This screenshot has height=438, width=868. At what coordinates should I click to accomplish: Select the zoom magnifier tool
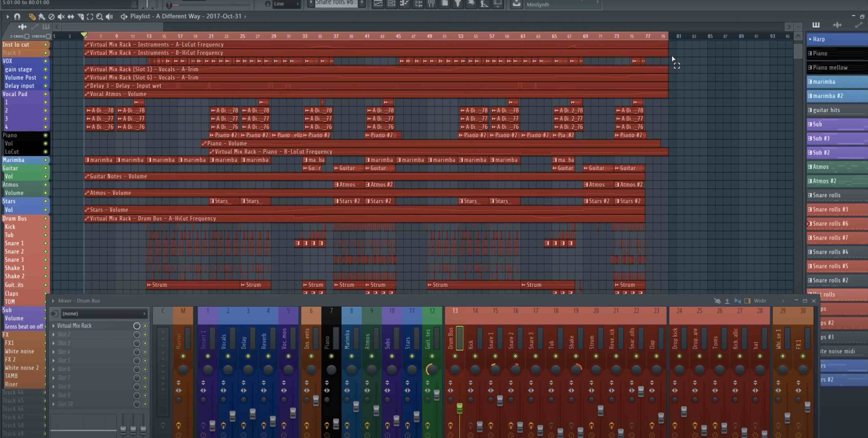99,16
